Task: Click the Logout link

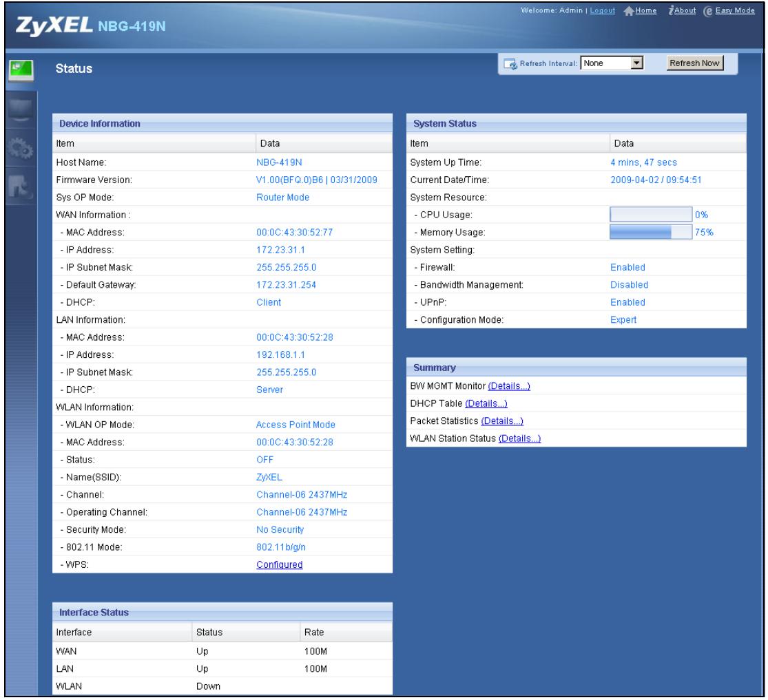Action: click(602, 11)
